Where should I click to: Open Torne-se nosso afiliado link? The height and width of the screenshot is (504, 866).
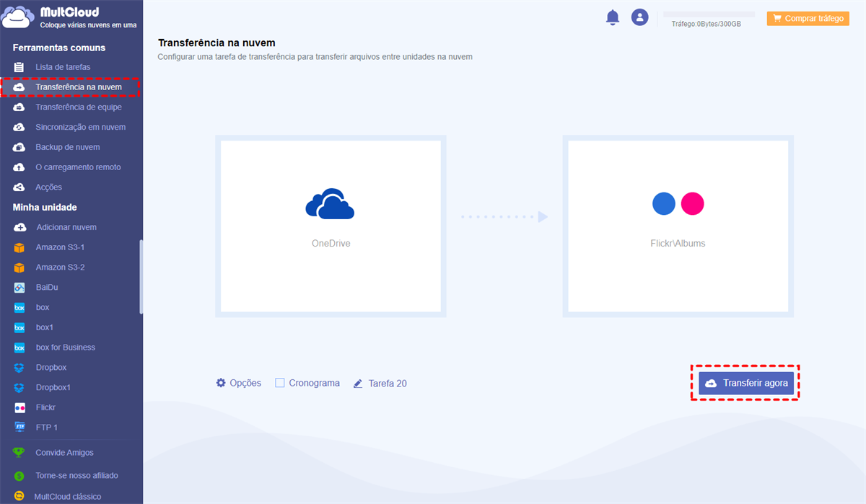click(76, 476)
